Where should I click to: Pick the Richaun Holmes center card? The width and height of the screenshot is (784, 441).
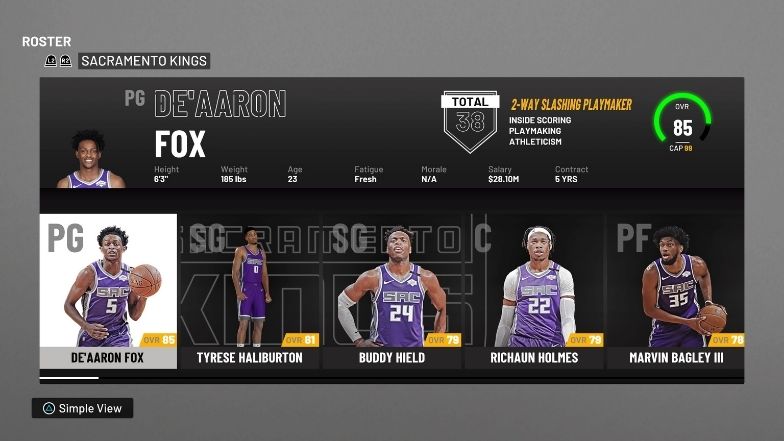533,290
